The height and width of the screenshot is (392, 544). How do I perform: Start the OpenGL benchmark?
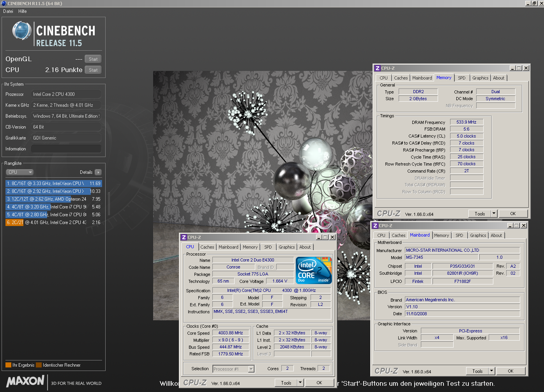93,59
